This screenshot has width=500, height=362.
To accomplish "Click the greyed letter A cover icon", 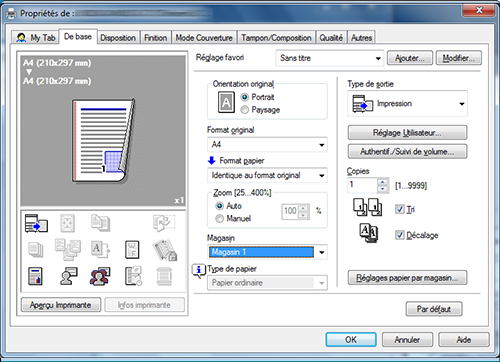I will (100, 250).
